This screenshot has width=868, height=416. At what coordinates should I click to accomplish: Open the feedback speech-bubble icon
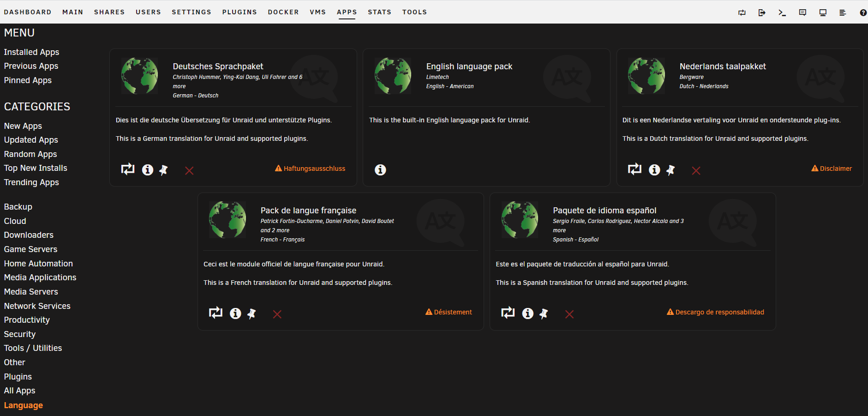(x=802, y=12)
